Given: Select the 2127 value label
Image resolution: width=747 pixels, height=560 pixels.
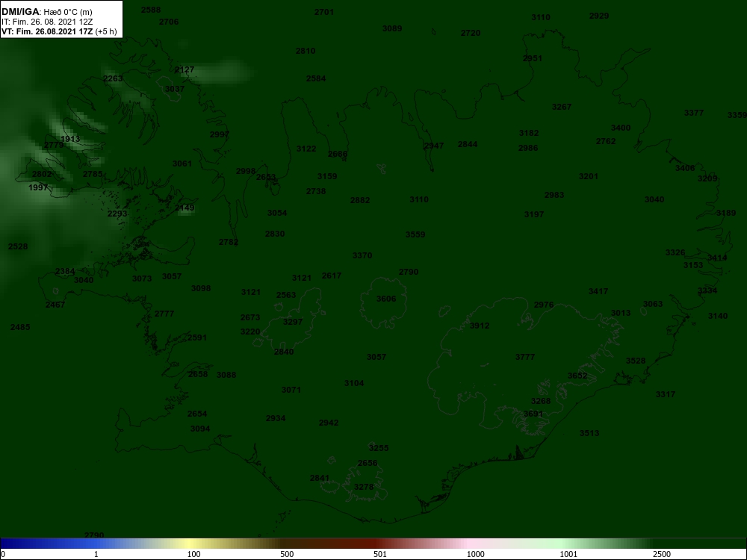Looking at the screenshot, I should 185,69.
